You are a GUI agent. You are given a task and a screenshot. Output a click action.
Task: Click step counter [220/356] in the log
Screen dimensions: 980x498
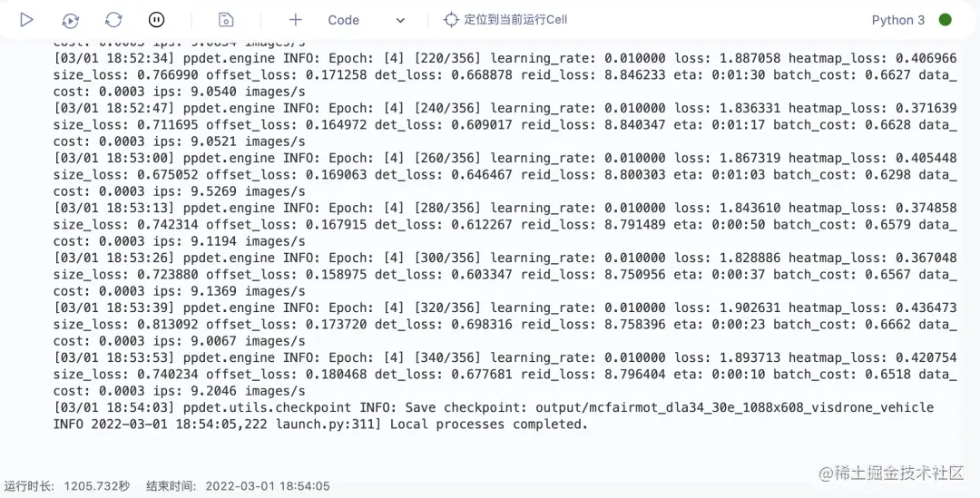[x=447, y=59]
